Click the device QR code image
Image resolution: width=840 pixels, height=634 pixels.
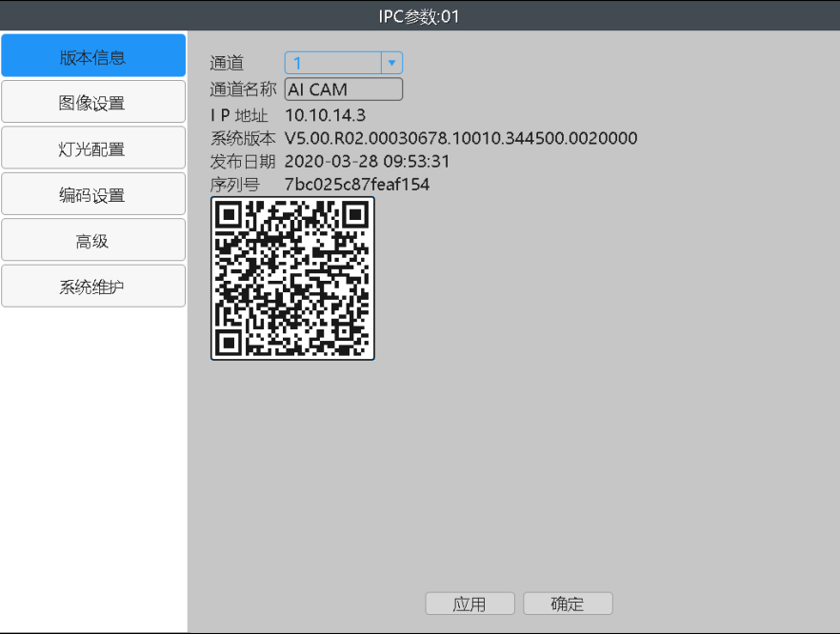[x=292, y=278]
